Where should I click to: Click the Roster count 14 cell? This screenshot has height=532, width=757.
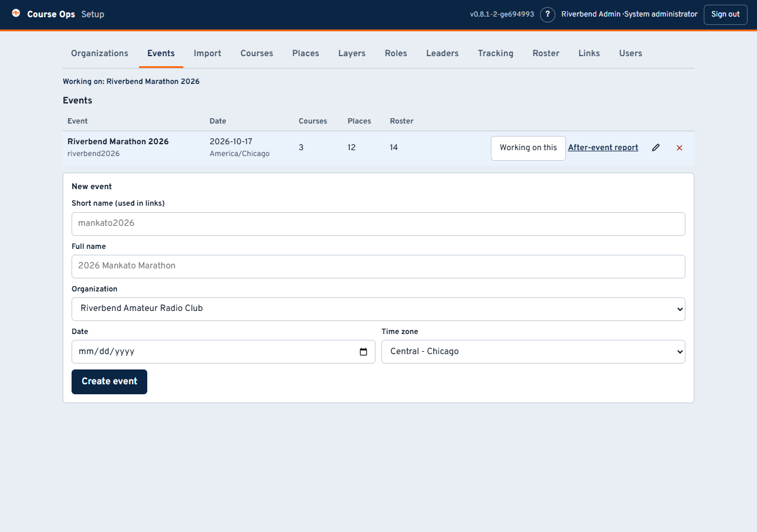(394, 148)
